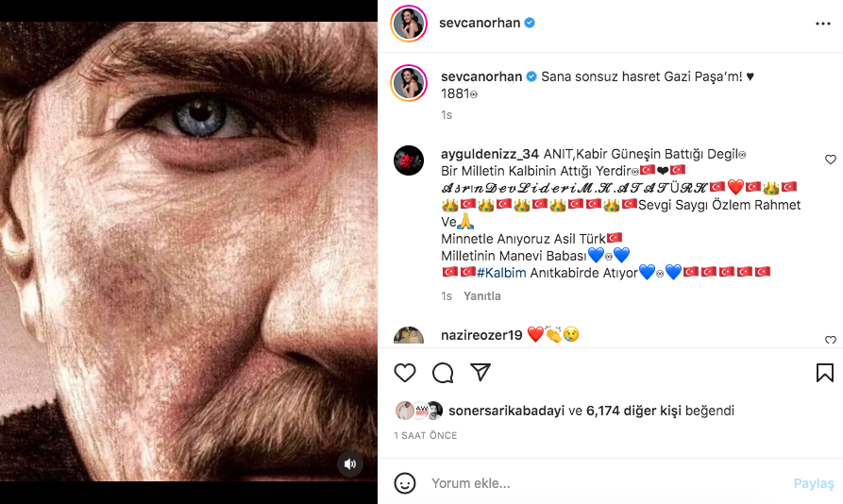Open comments via speech bubble icon
The image size is (843, 504).
click(x=443, y=373)
